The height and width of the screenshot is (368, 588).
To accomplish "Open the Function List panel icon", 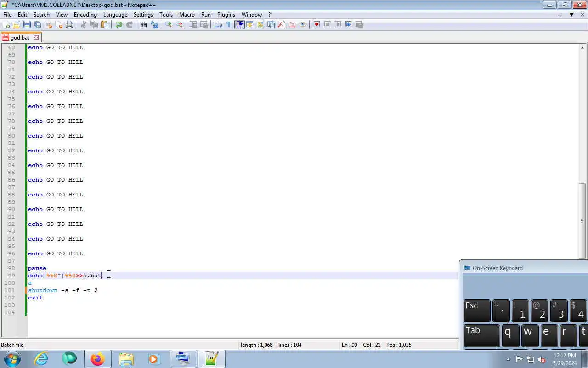I will pyautogui.click(x=282, y=24).
